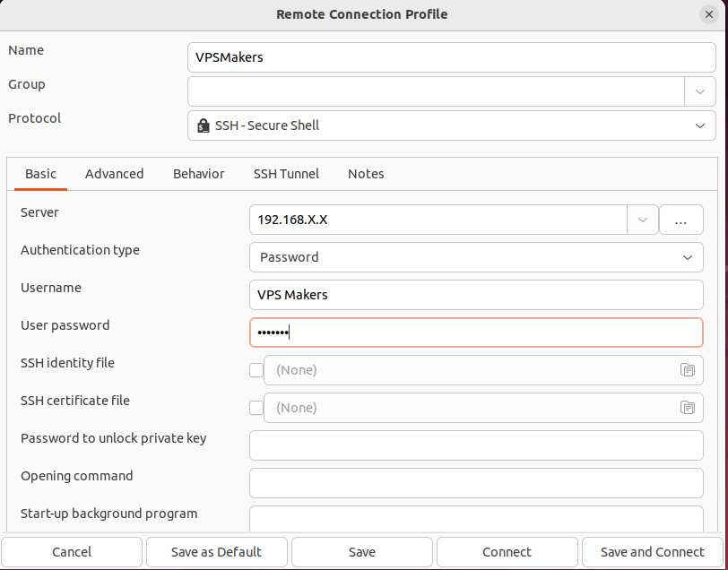The image size is (728, 570).
Task: Expand the Group dropdown arrow
Action: 699,91
